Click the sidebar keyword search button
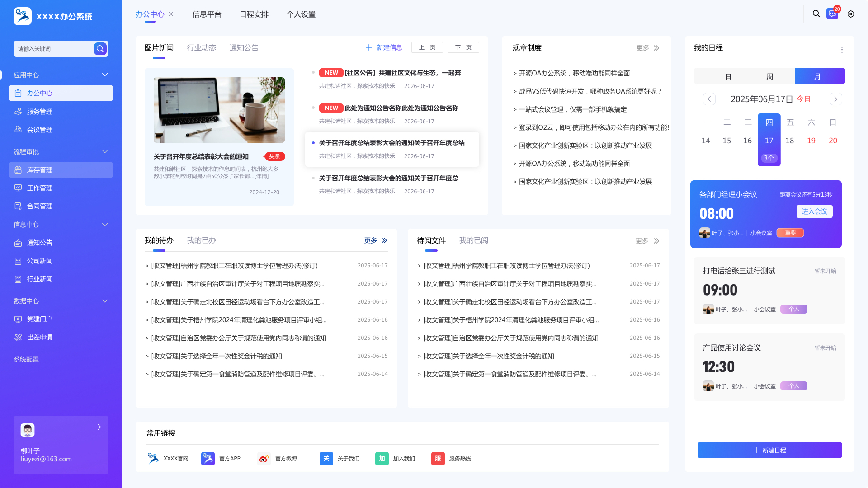This screenshot has width=868, height=488. [100, 48]
